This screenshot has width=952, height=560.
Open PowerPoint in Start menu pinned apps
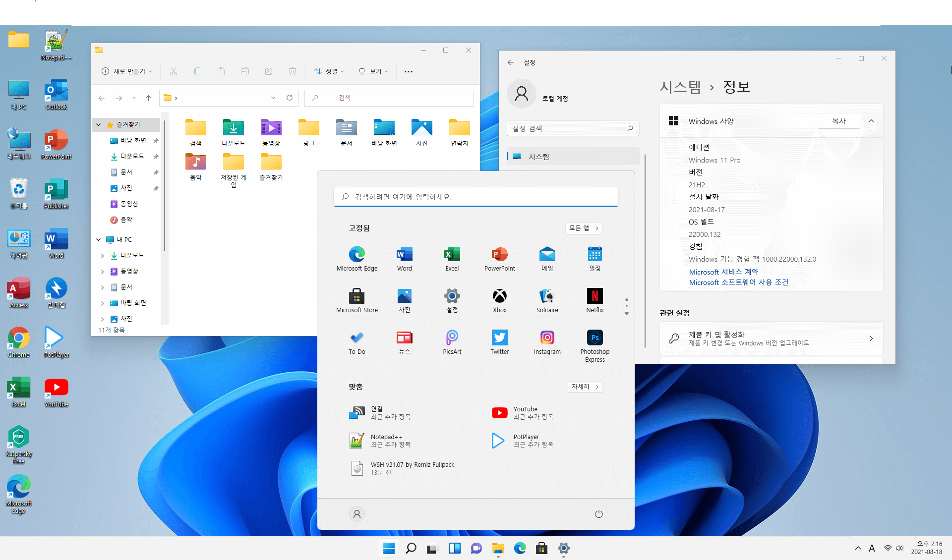coord(500,259)
